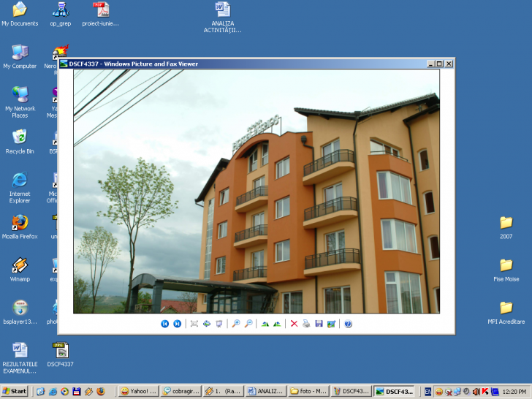532x399 pixels.
Task: Launch Winamp from quick launch
Action: 88,392
